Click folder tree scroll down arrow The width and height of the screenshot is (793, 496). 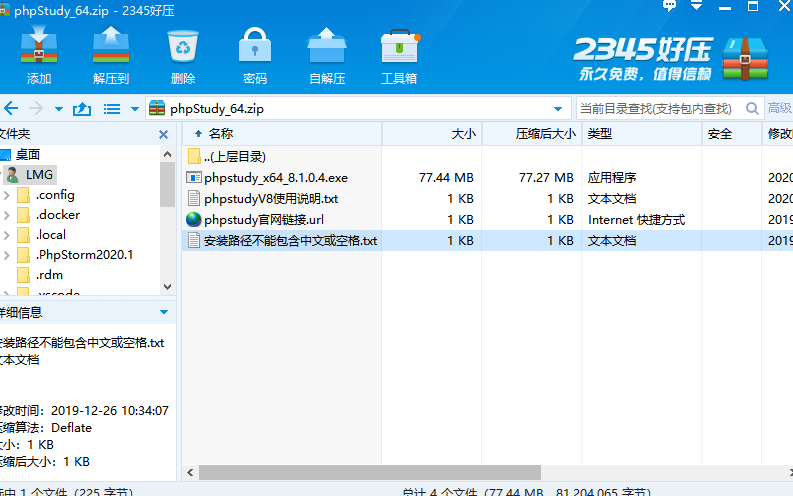167,287
